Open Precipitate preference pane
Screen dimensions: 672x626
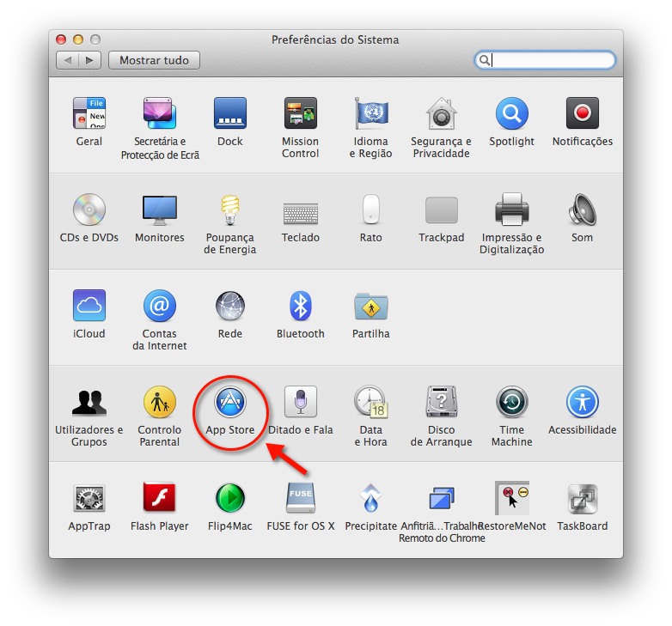coord(371,498)
